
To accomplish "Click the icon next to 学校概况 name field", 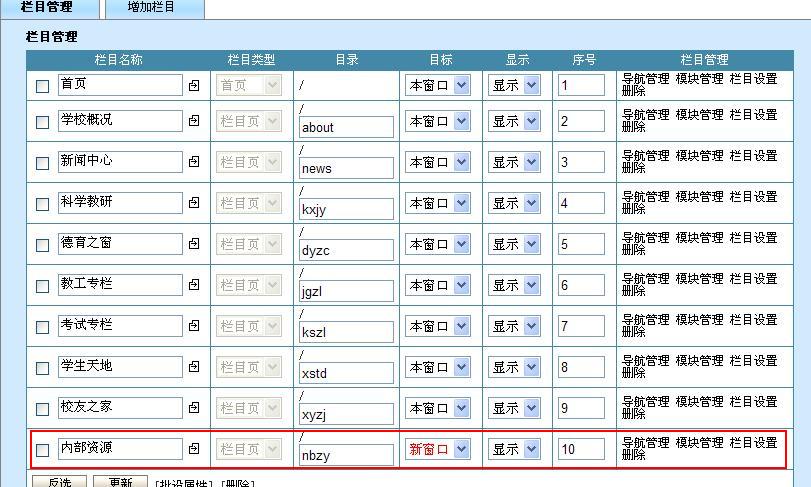I will point(194,121).
